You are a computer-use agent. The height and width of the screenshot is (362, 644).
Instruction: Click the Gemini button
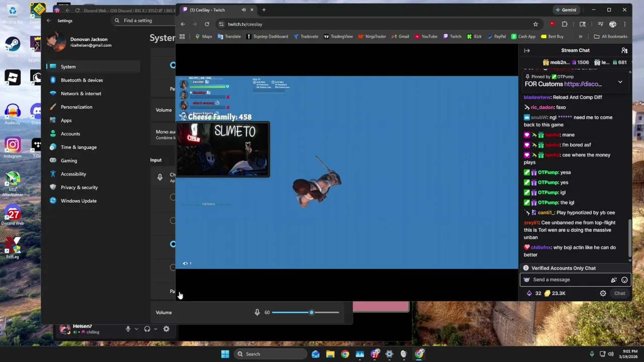click(566, 10)
